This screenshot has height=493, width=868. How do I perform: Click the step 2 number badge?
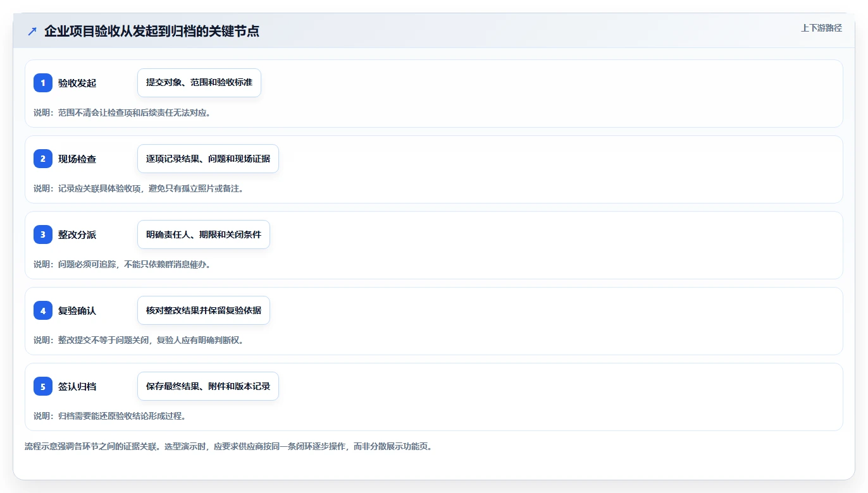43,159
